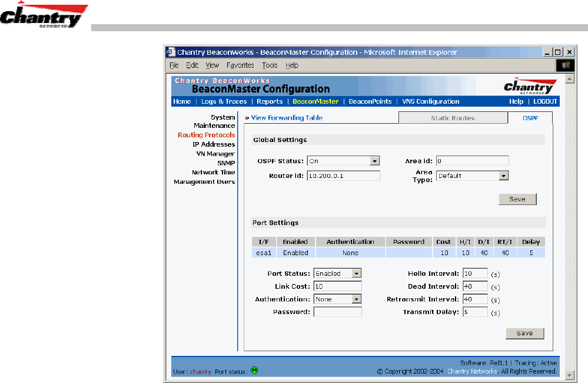Select VN Manager in sidebar
The width and height of the screenshot is (588, 383).
point(215,154)
